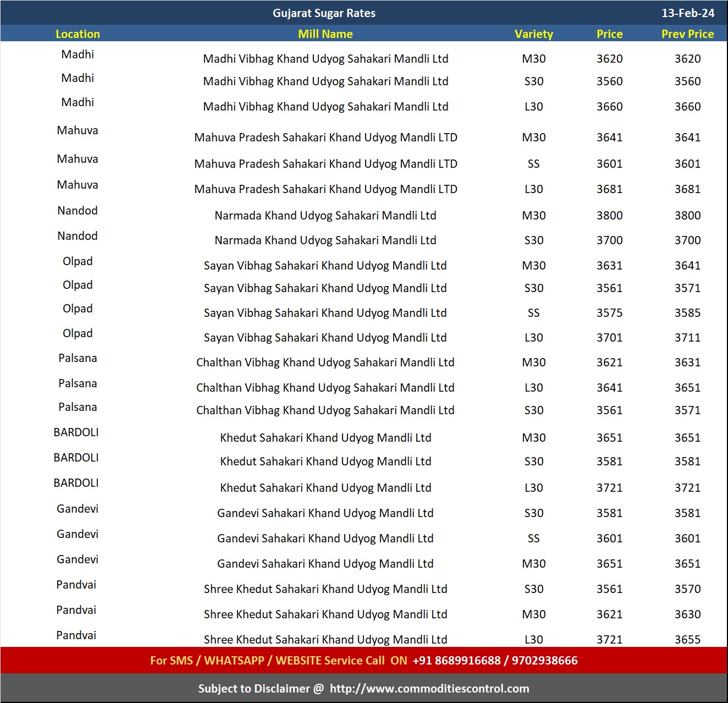The width and height of the screenshot is (728, 703).
Task: Click 'Pandvai' location in the L30 row
Action: [76, 635]
